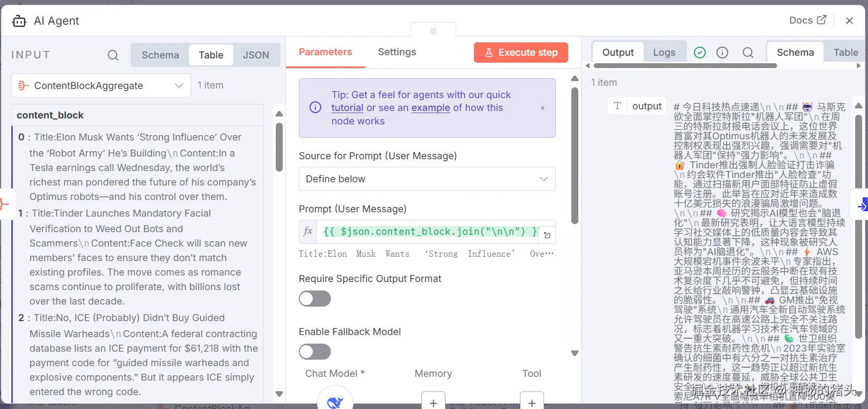
Task: Toggle Require Specific Output Format
Action: (315, 299)
